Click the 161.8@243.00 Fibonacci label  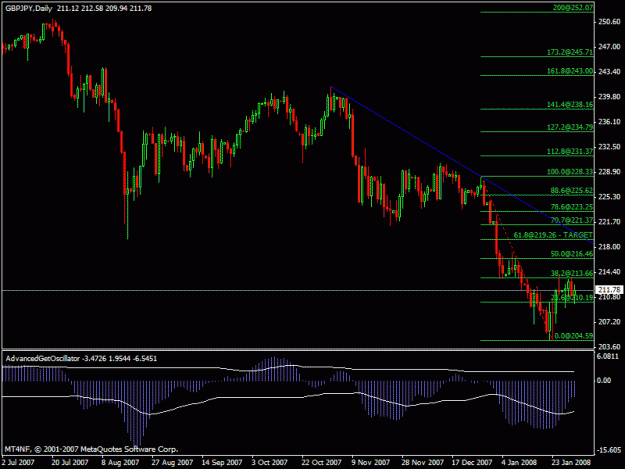point(570,71)
